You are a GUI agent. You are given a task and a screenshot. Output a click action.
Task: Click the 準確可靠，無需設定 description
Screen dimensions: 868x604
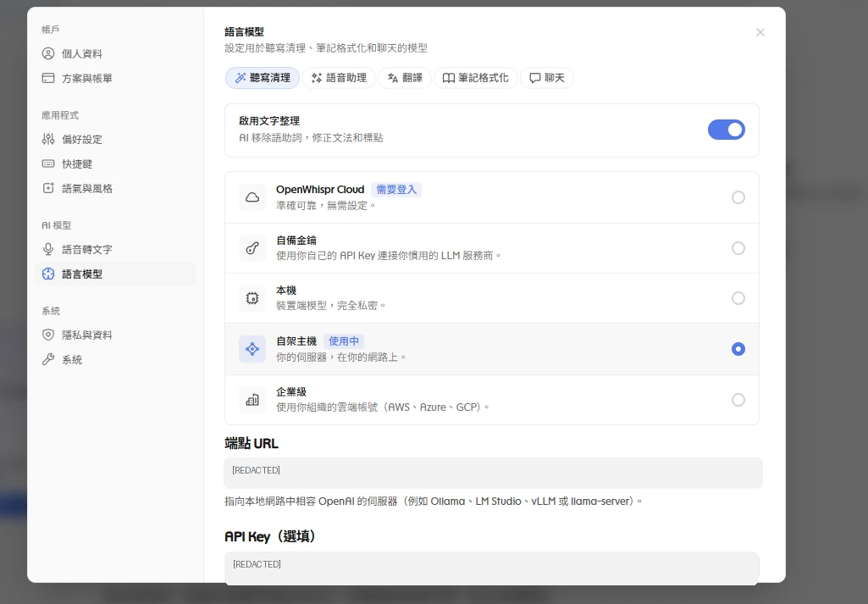tap(326, 205)
